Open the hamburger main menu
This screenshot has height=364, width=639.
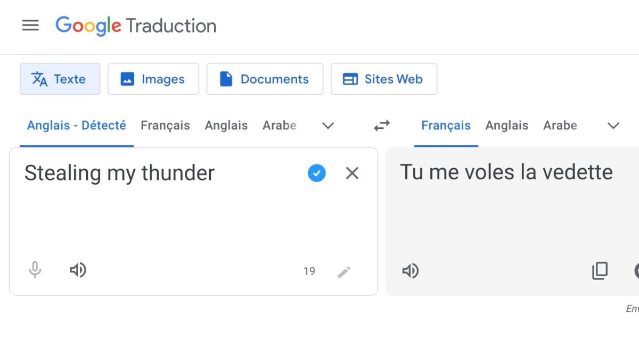pos(30,26)
